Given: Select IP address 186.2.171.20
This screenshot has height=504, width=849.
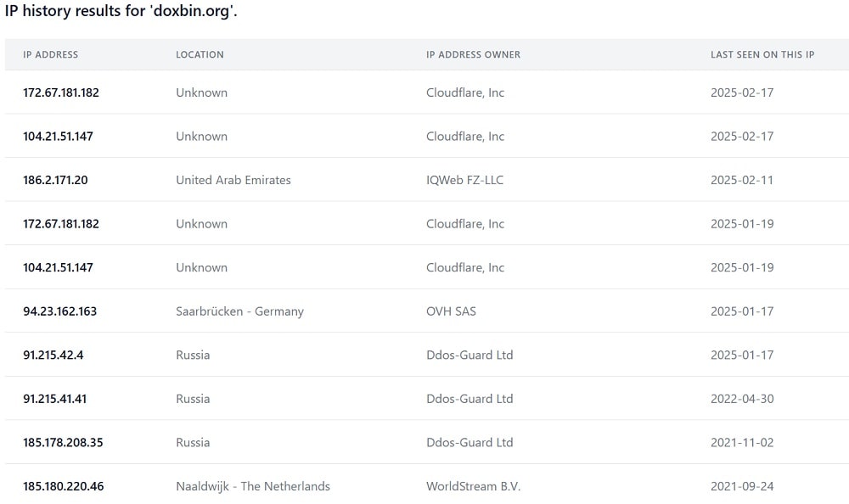Looking at the screenshot, I should [x=55, y=180].
